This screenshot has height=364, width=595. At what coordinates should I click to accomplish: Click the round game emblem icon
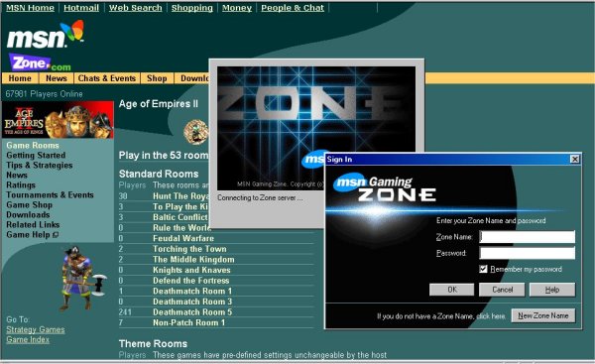pyautogui.click(x=195, y=132)
